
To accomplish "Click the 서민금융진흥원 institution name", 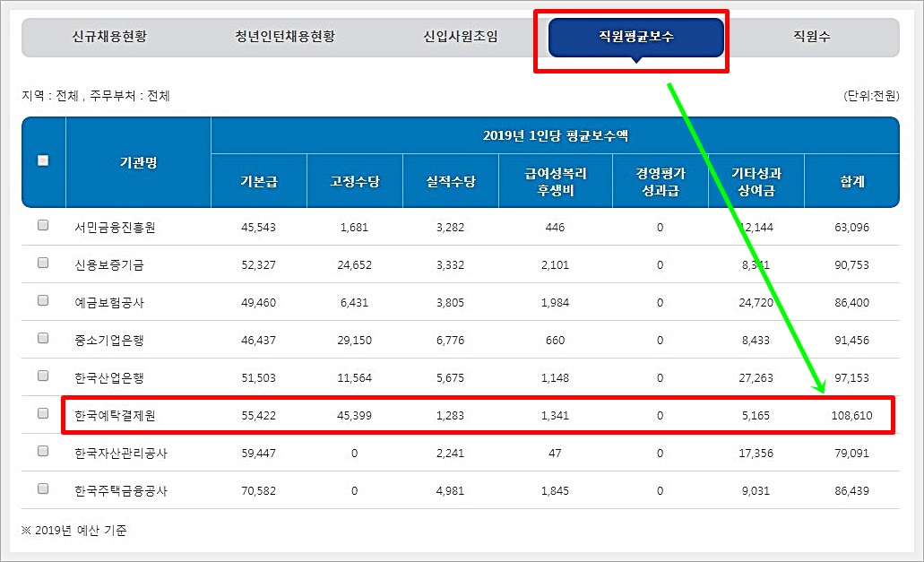I will (115, 228).
